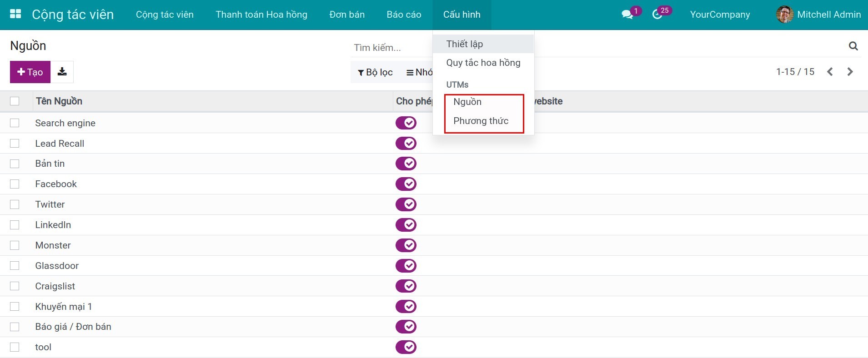Select Phương thức in the UTMs menu
868x358 pixels.
(x=481, y=121)
